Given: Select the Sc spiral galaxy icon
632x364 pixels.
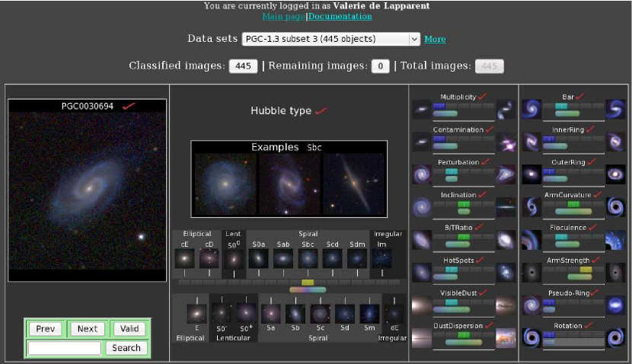Looking at the screenshot, I should tap(321, 313).
